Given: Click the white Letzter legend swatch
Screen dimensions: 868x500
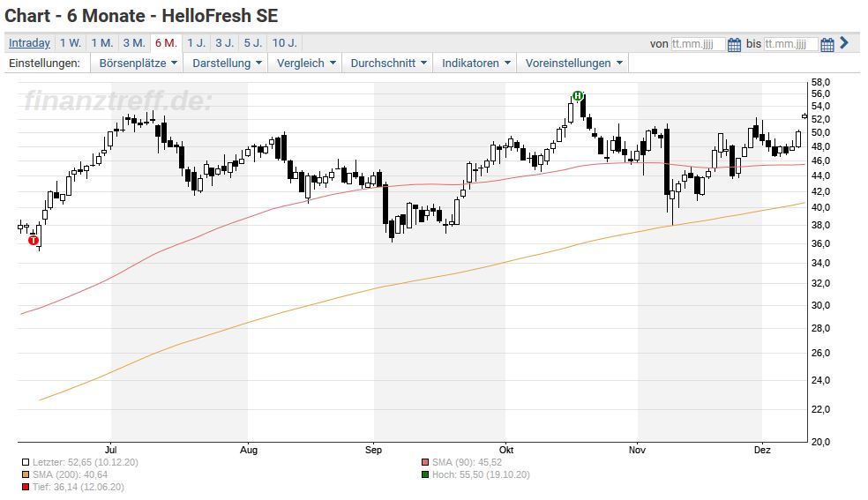Looking at the screenshot, I should [x=26, y=462].
